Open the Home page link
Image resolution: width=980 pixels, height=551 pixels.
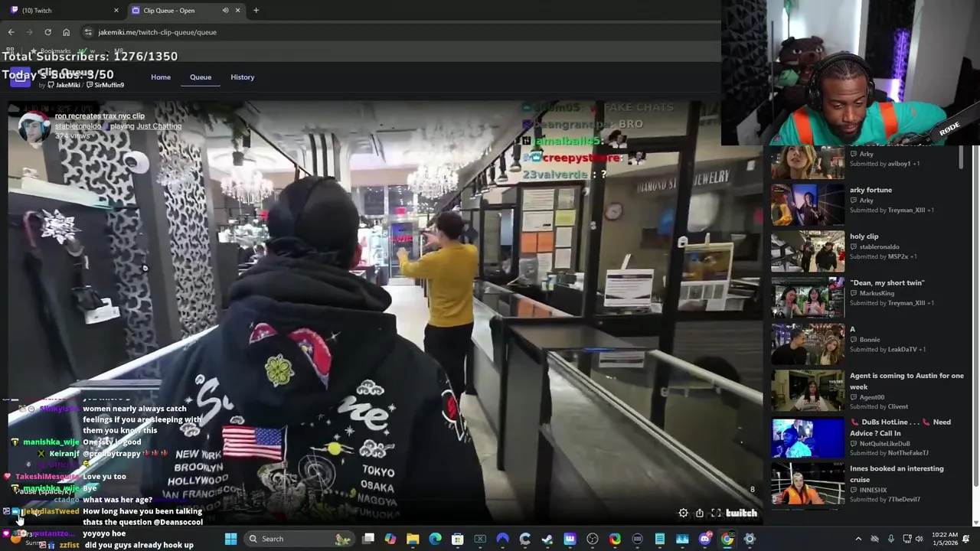click(161, 77)
